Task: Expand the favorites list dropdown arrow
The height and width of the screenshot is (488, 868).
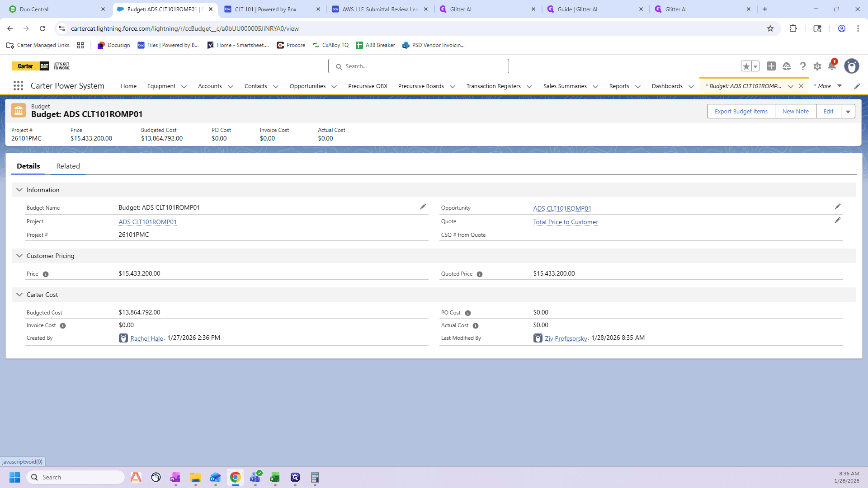Action: [755, 66]
